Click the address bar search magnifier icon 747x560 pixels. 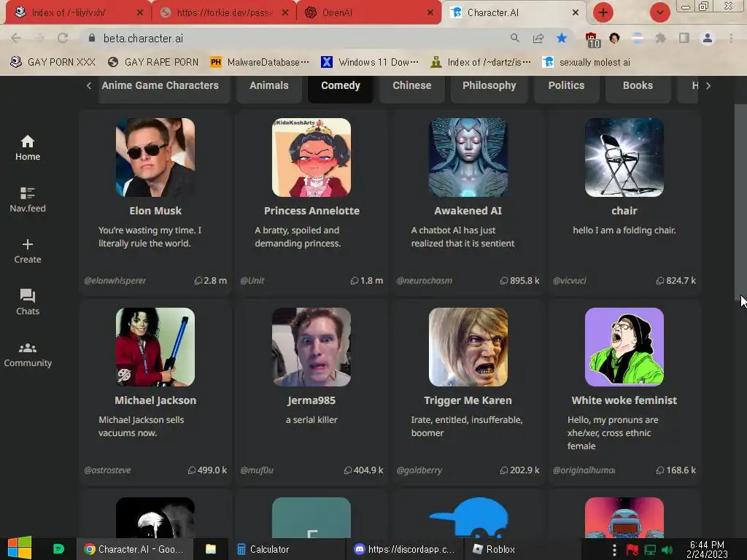click(515, 38)
